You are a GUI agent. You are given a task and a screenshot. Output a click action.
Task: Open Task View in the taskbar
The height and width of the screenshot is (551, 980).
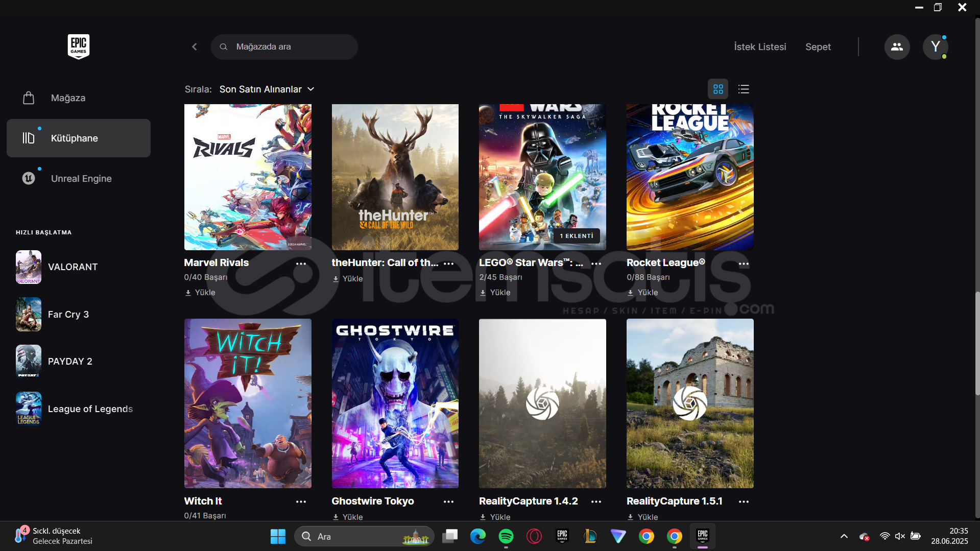[x=450, y=536]
